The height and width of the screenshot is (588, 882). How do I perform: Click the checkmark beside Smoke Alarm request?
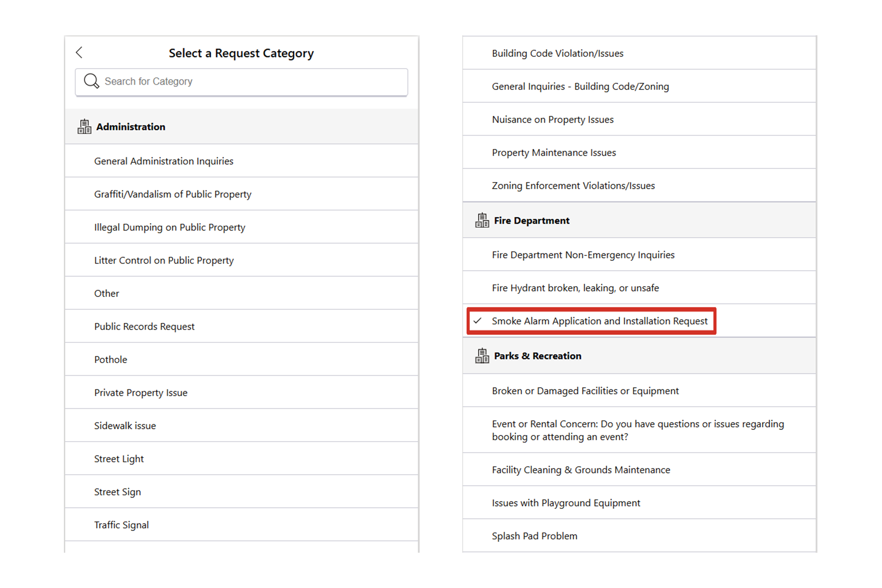pos(477,321)
